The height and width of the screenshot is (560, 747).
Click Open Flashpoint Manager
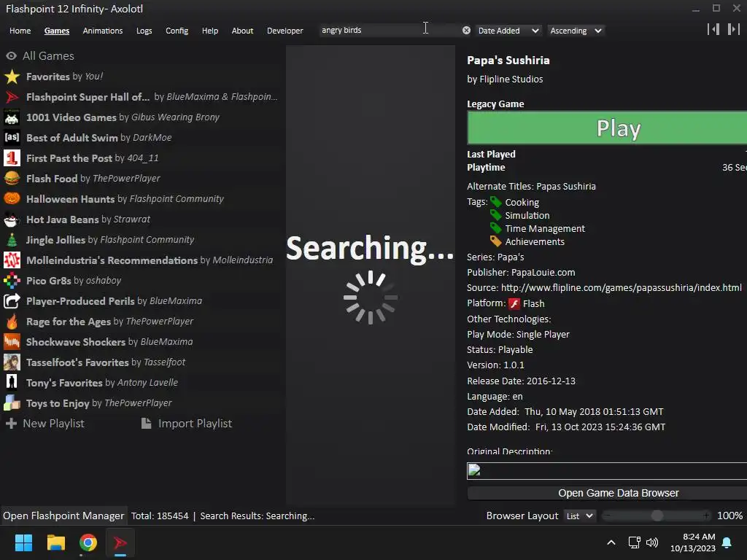[63, 516]
